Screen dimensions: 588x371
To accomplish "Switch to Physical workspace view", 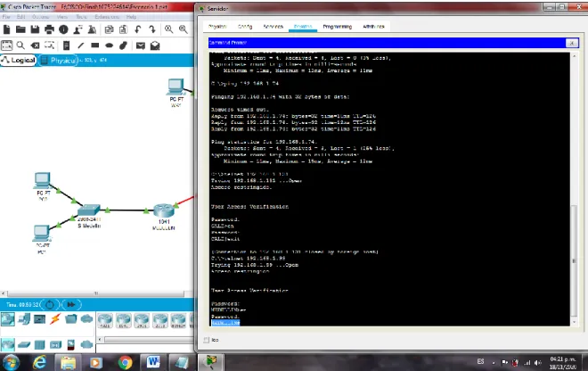I will 58,60.
